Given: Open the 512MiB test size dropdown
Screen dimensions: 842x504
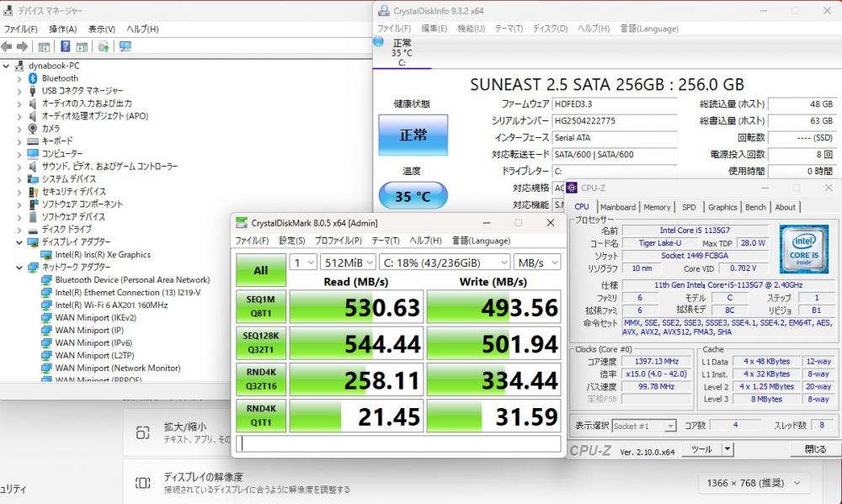Looking at the screenshot, I should point(349,263).
